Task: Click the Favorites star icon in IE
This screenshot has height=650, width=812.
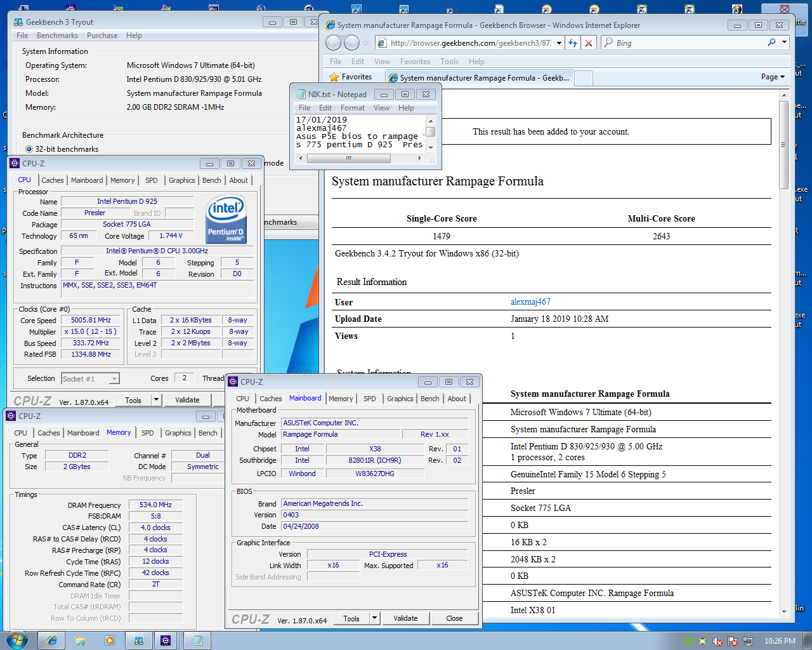Action: pos(334,77)
